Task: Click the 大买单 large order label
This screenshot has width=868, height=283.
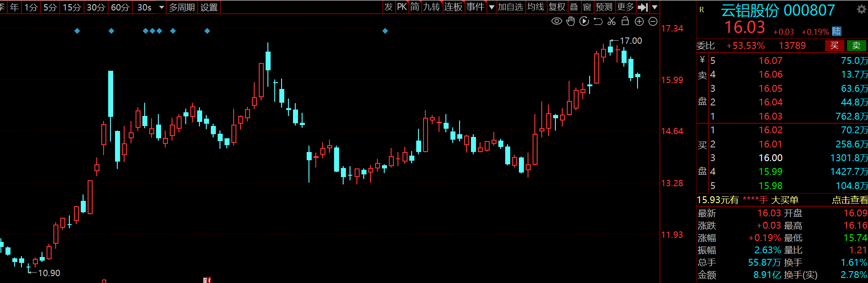Action: click(x=784, y=200)
